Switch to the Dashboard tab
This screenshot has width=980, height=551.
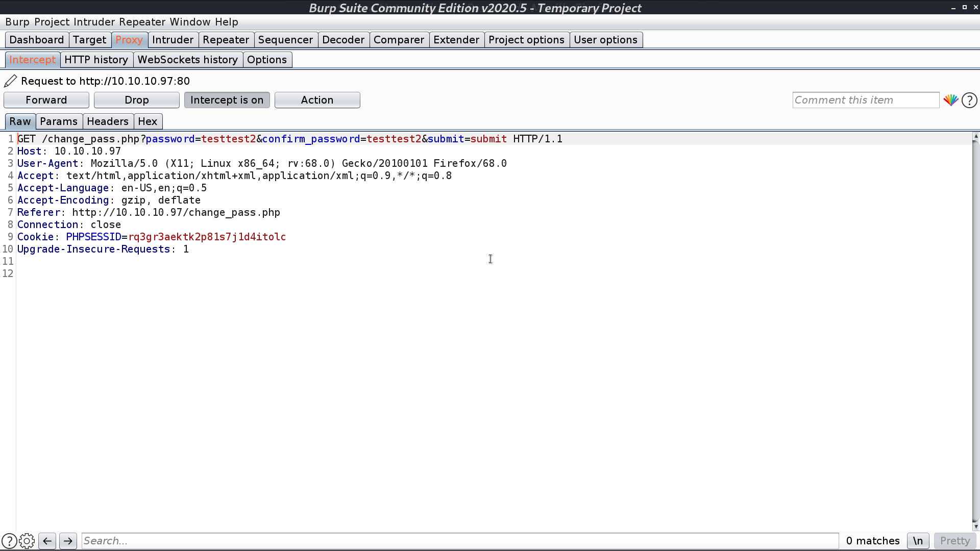(37, 40)
